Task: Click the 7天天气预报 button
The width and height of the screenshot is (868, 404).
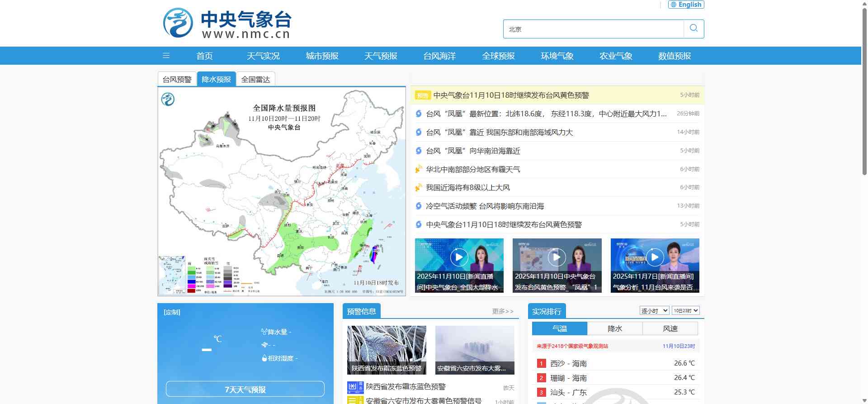Action: click(245, 389)
